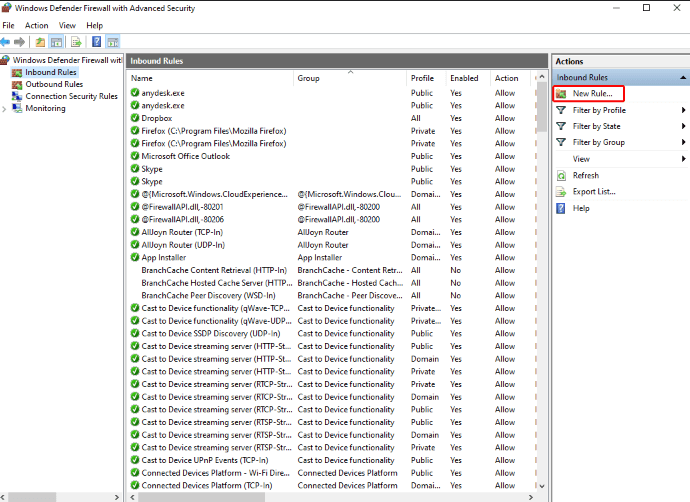This screenshot has width=690, height=502.
Task: Click the rules list vertical scrollbar up arrow
Action: (x=542, y=77)
